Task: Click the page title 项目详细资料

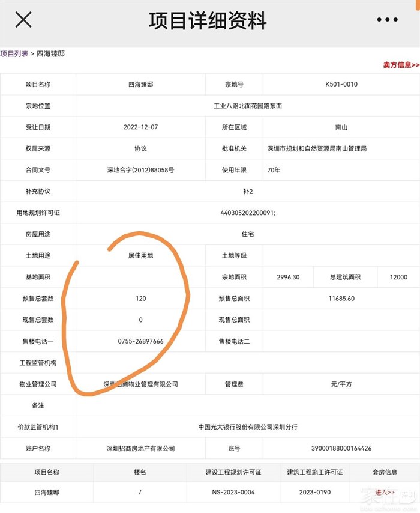Action: [208, 21]
